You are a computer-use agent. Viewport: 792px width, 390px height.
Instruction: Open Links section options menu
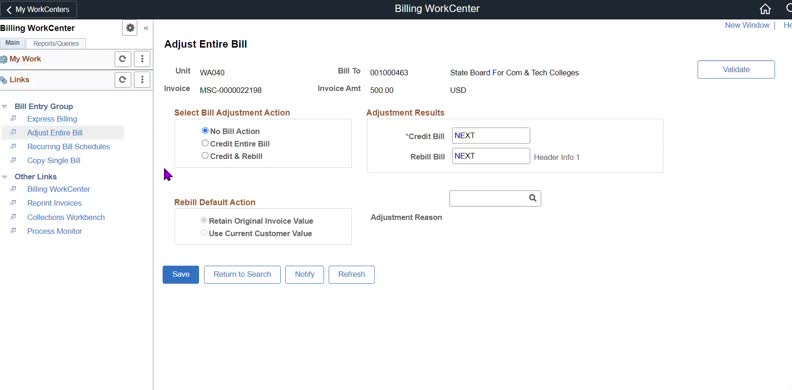tap(142, 80)
